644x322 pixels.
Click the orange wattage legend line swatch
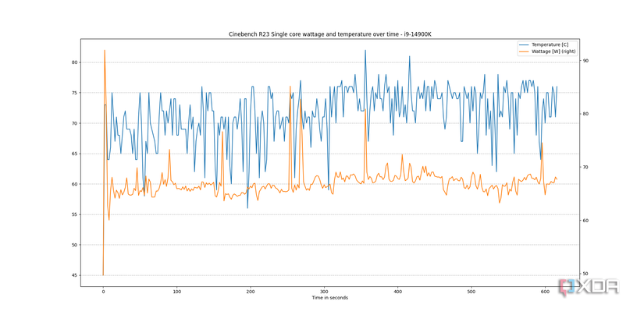(524, 51)
